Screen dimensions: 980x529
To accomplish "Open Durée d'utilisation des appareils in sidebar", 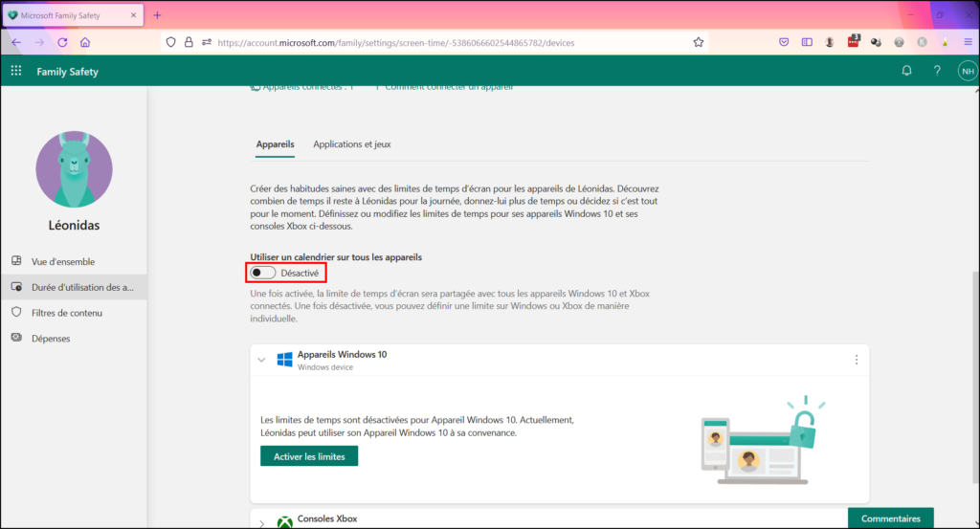I will tap(74, 287).
